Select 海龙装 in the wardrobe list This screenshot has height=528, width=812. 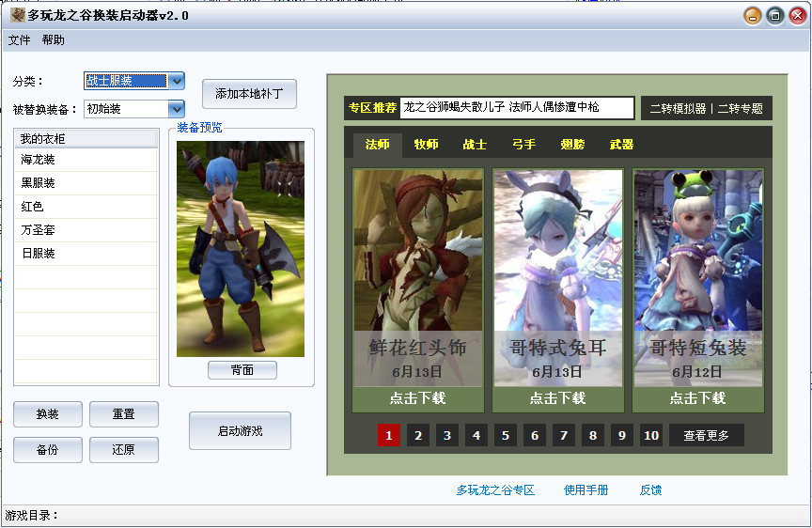(x=39, y=160)
